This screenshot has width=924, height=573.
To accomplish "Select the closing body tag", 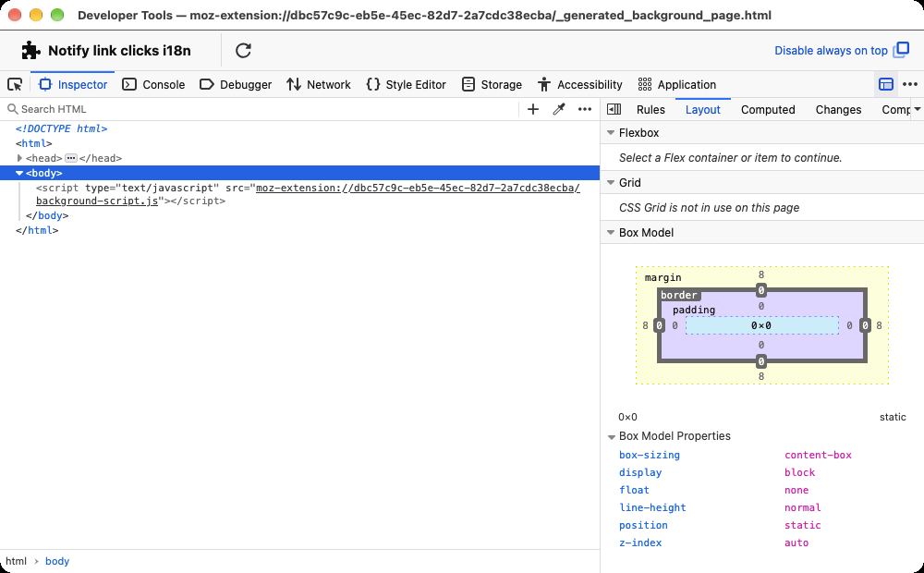I will pos(46,215).
